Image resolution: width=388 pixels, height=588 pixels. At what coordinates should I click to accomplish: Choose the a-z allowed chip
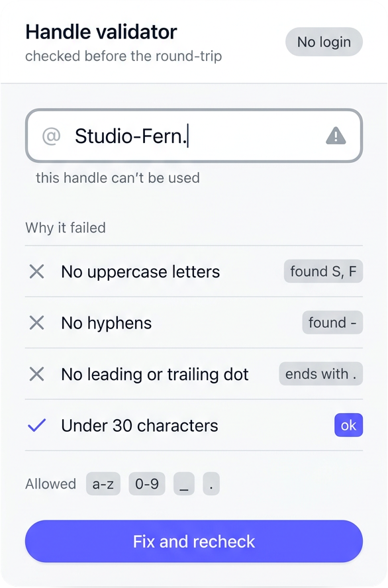pyautogui.click(x=103, y=484)
